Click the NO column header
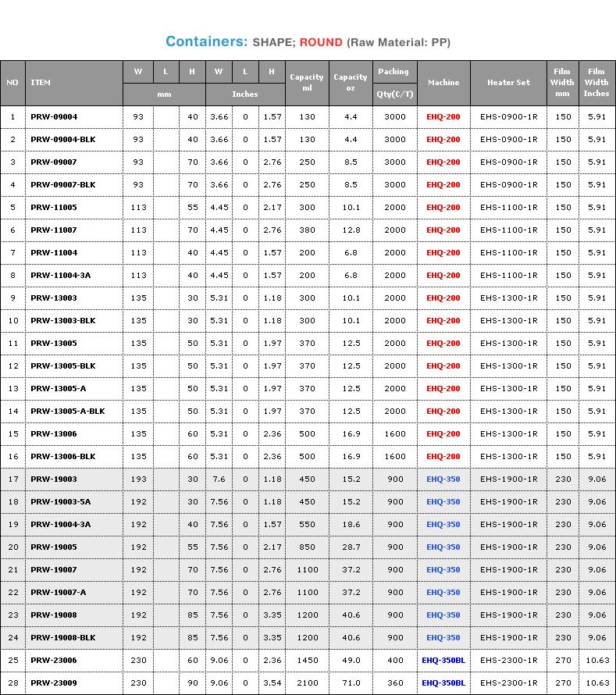The height and width of the screenshot is (695, 616). pos(12,83)
